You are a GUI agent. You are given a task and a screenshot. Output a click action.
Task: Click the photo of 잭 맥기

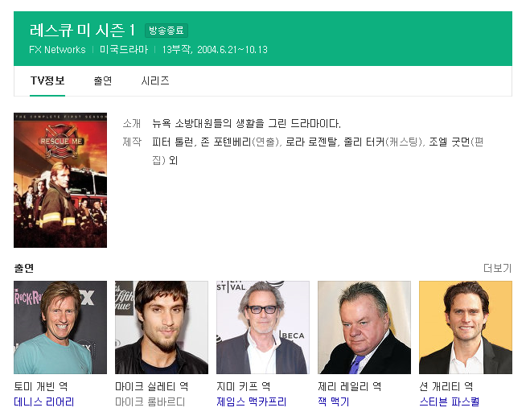(x=364, y=327)
